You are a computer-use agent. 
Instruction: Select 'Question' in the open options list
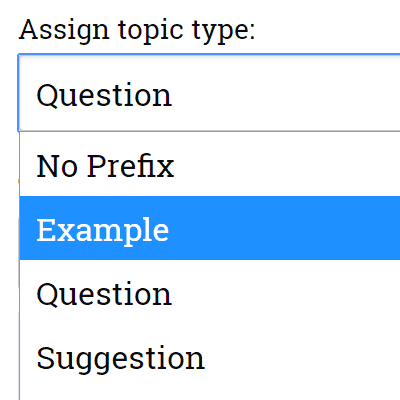coord(210,293)
